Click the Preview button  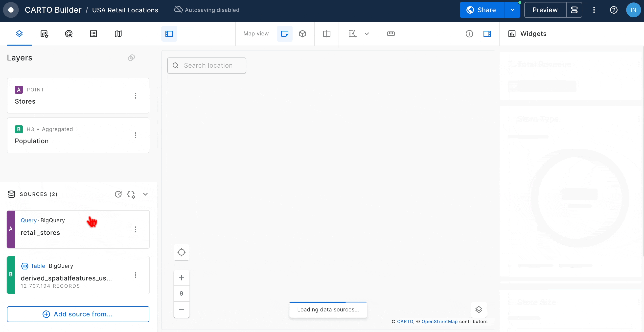click(x=545, y=10)
